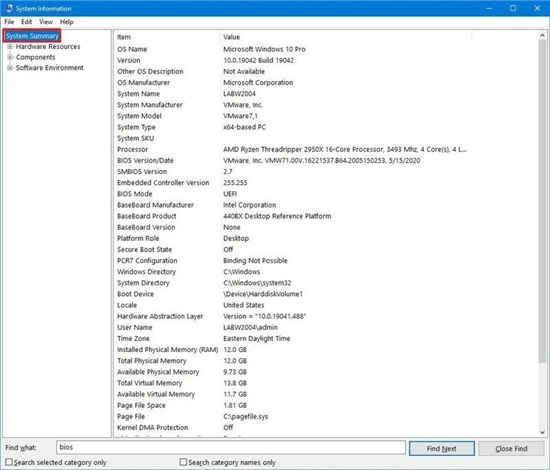Select the Total Physical Memory row

326,361
